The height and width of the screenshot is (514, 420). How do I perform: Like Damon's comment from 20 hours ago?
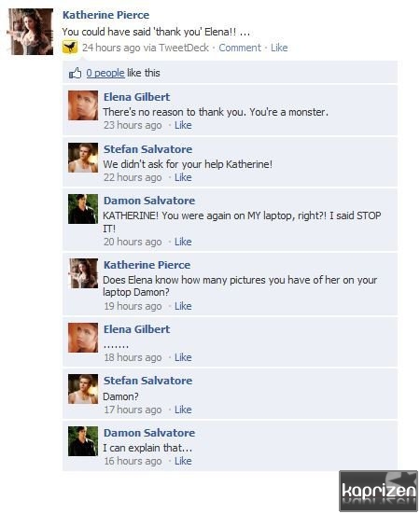[x=183, y=242]
